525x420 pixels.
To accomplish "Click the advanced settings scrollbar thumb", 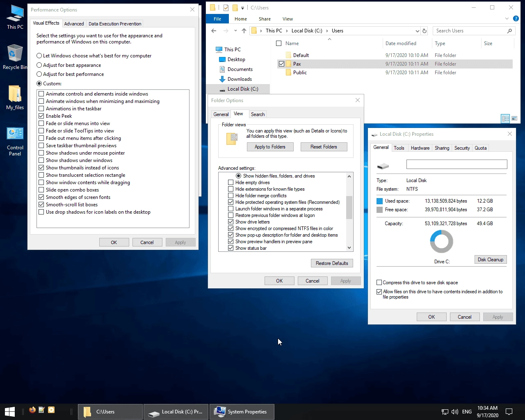I will pyautogui.click(x=349, y=208).
